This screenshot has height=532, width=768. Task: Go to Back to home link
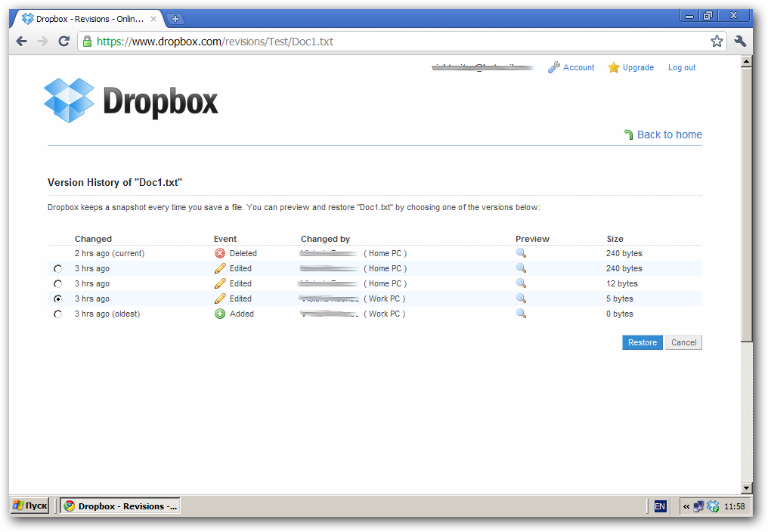click(x=669, y=135)
